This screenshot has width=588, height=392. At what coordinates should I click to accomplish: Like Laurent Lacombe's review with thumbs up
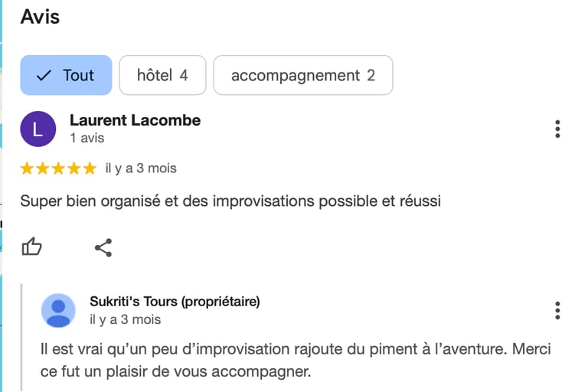coord(31,247)
